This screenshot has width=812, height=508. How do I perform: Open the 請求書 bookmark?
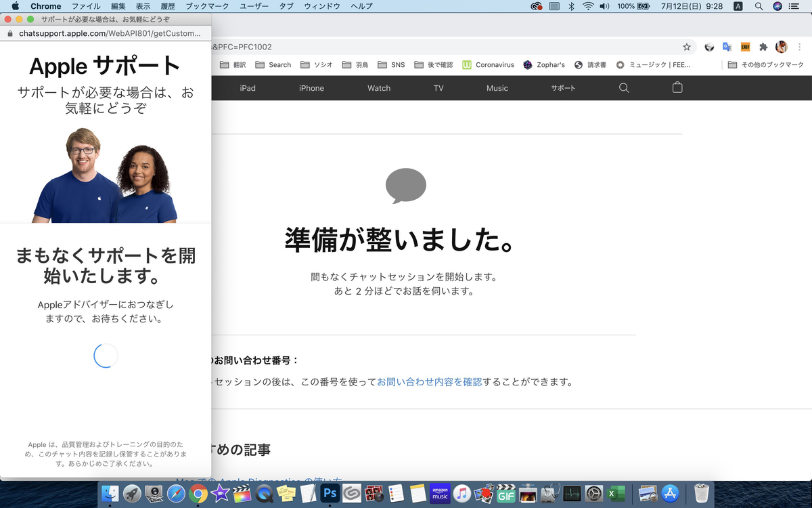(x=590, y=65)
